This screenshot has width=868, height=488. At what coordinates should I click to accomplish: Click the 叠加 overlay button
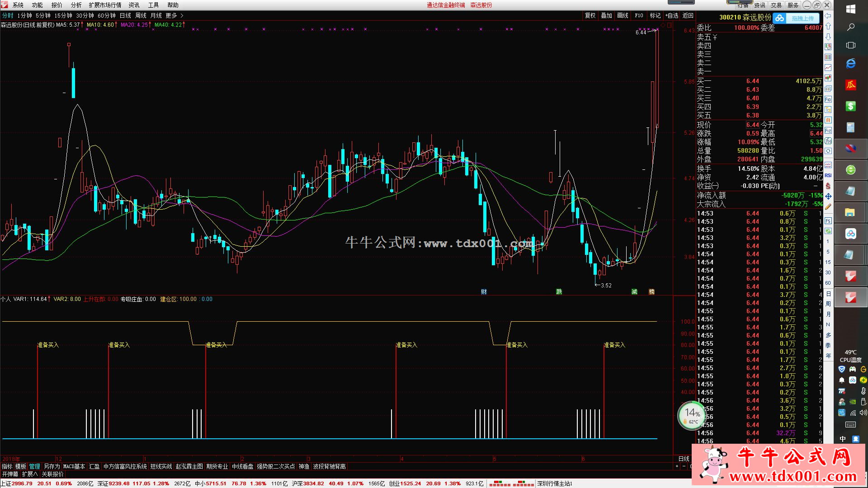(606, 15)
